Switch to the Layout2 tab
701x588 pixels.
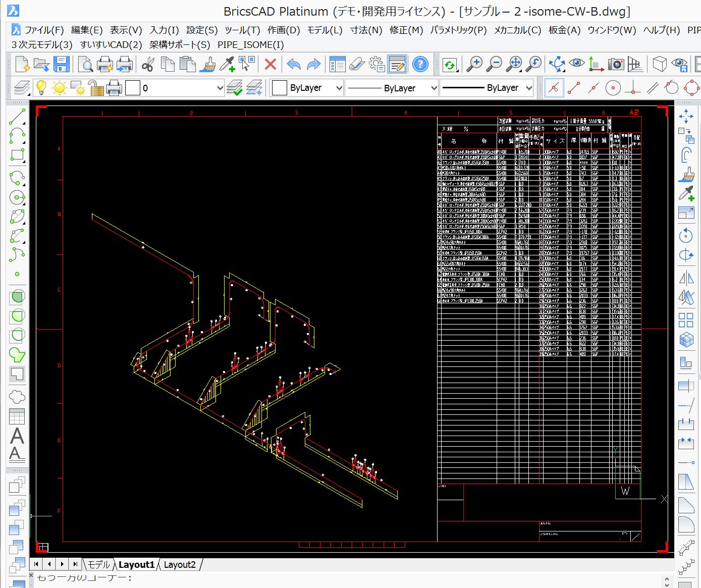coord(180,565)
